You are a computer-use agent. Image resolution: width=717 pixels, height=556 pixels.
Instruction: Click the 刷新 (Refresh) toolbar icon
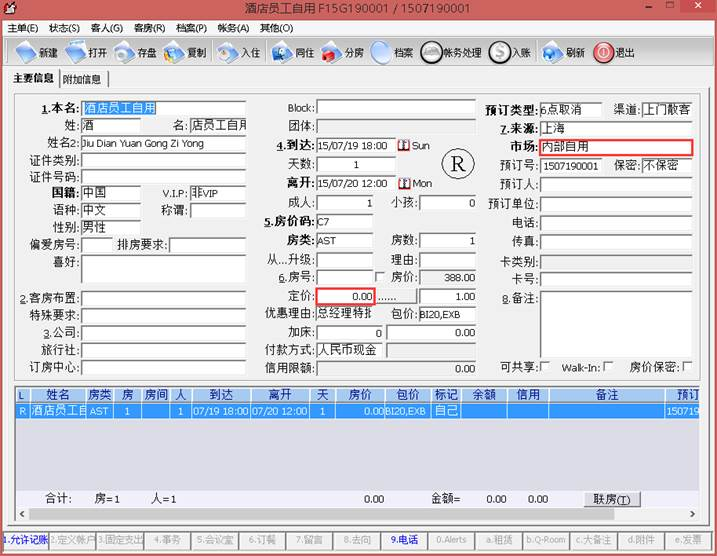click(x=552, y=52)
